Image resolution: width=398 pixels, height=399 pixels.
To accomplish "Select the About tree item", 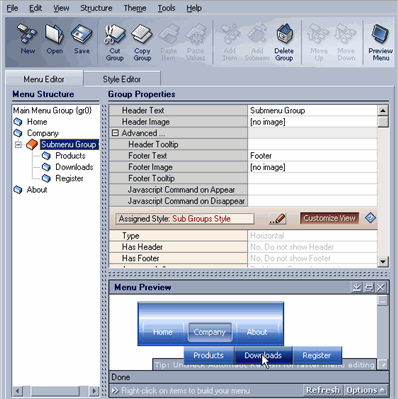I will (37, 190).
